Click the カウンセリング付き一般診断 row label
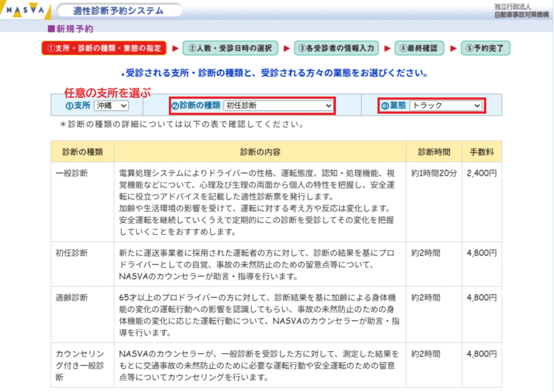 point(78,365)
